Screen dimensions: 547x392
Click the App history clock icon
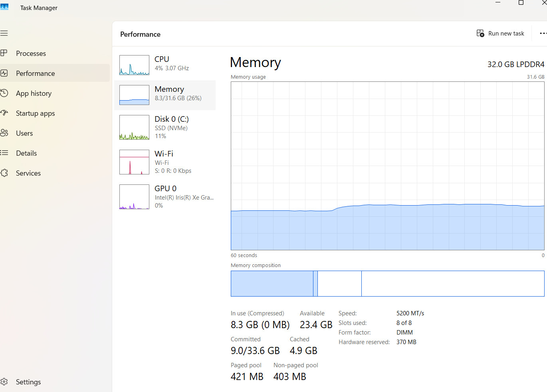(x=4, y=93)
